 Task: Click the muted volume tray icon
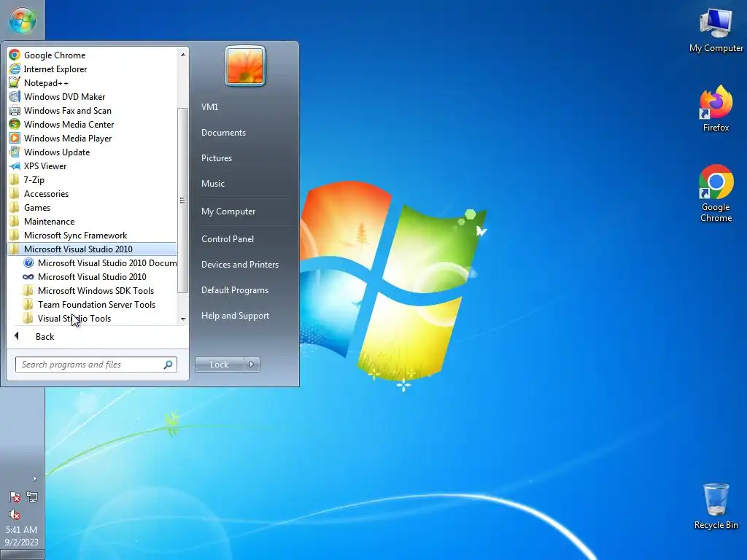tap(15, 515)
